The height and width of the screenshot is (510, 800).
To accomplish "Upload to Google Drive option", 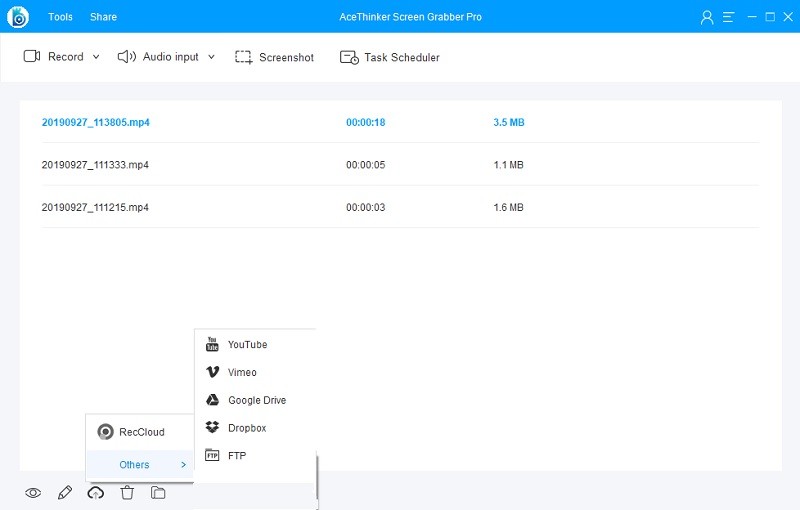I will click(x=256, y=400).
